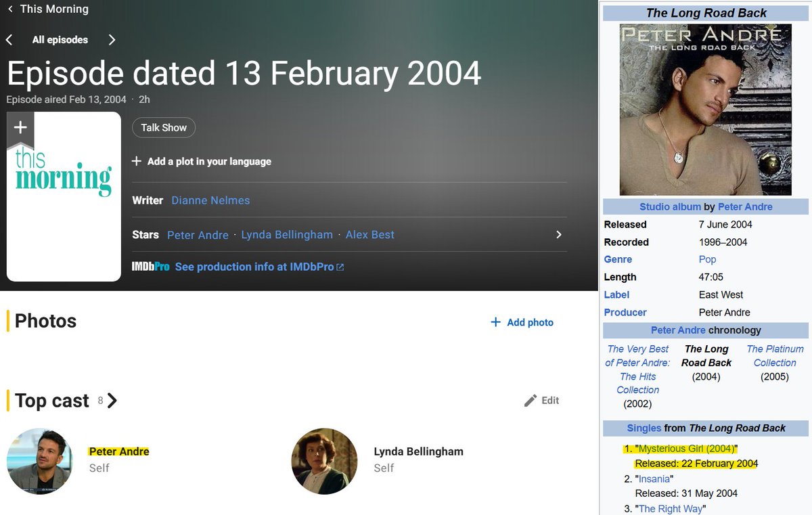Click the IMDbPro logo
The height and width of the screenshot is (515, 812).
click(x=150, y=267)
